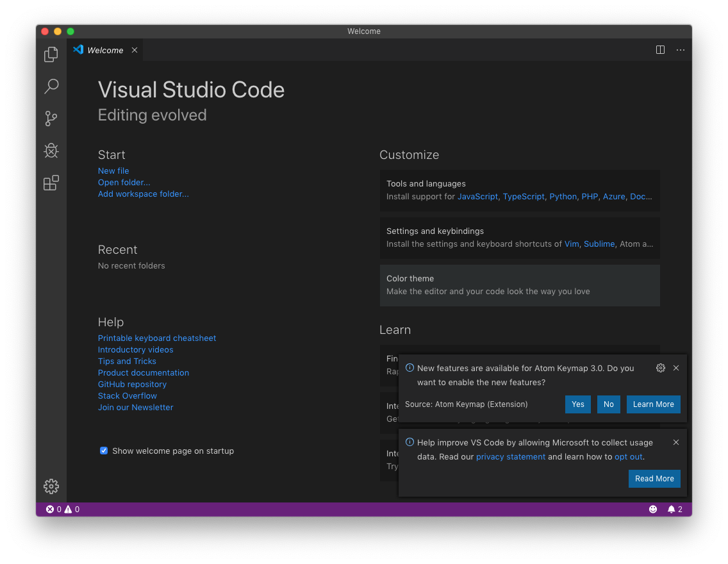Open the Debug view icon

click(51, 151)
